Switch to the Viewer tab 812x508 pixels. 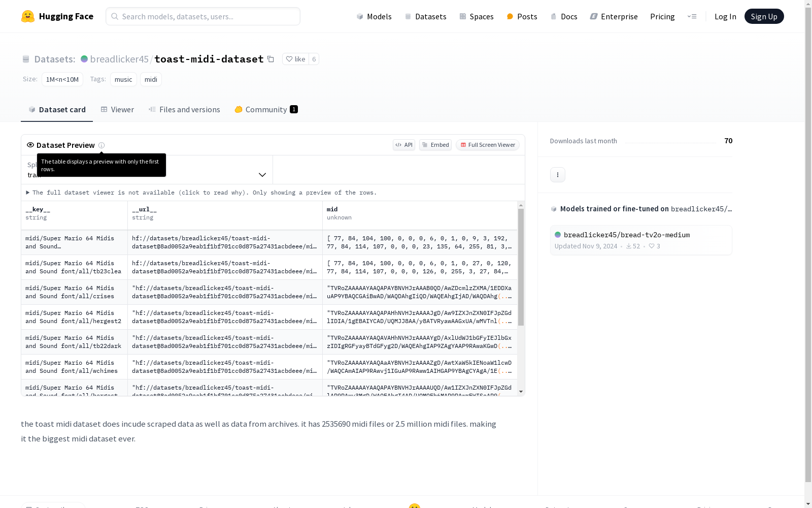click(117, 110)
